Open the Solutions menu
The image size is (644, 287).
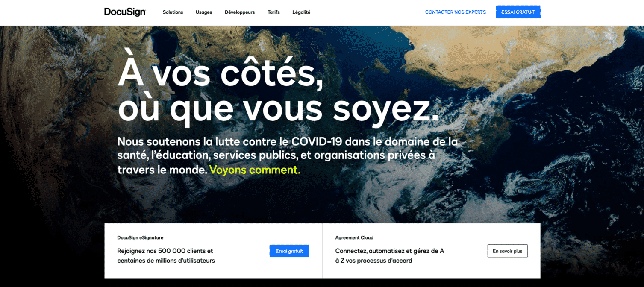(x=173, y=12)
